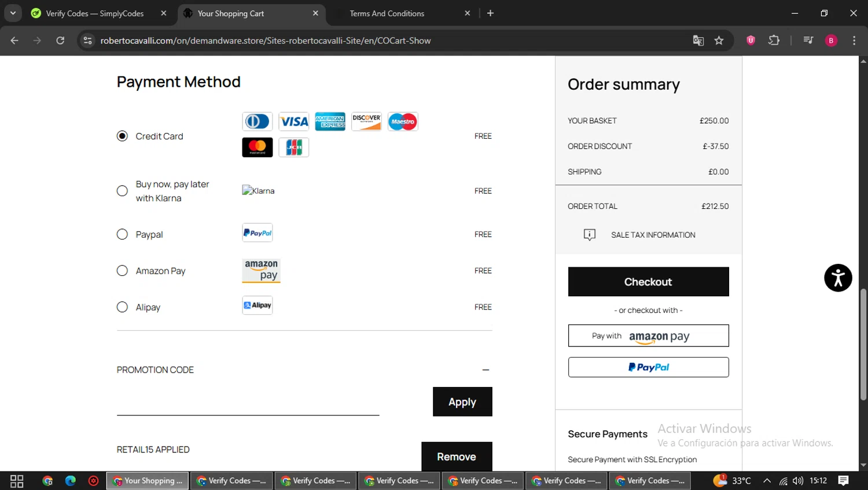This screenshot has height=490, width=868.
Task: Pick the Amazon Pay payment radio button
Action: 122,271
